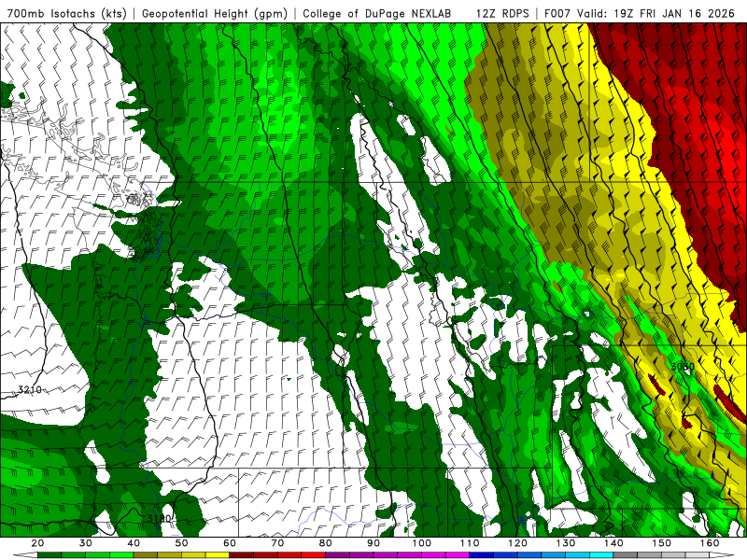The height and width of the screenshot is (560, 747).
Task: Click the 120 value on the legend scale
Action: pos(518,543)
